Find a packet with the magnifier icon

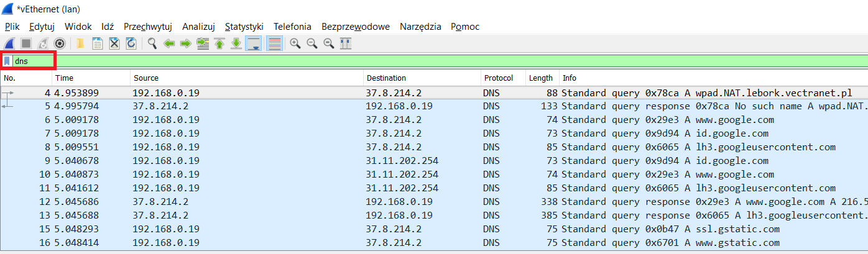152,43
